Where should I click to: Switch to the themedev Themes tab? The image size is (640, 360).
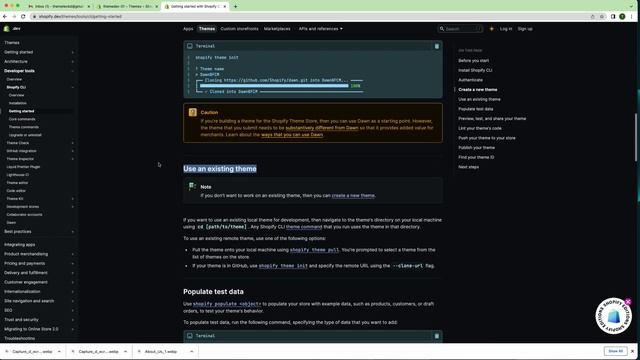pos(127,7)
